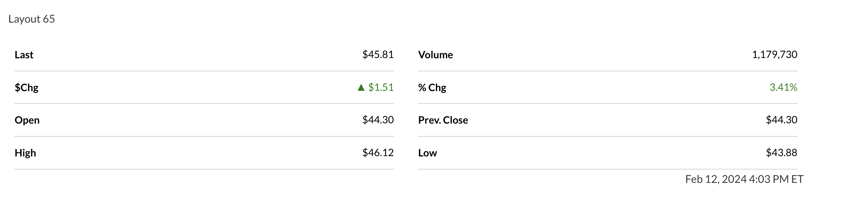
Task: Click the Layout 65 heading
Action: pos(32,19)
